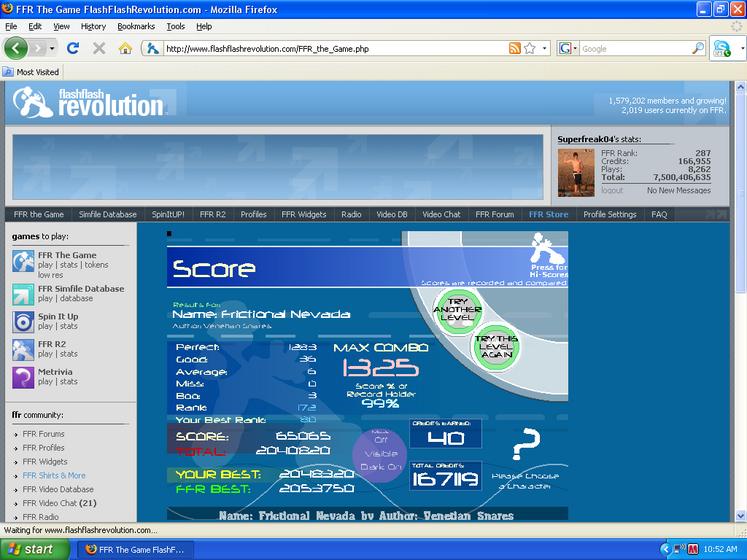747x560 pixels.
Task: Click the page vertical scrollbar down arrow
Action: [740, 516]
